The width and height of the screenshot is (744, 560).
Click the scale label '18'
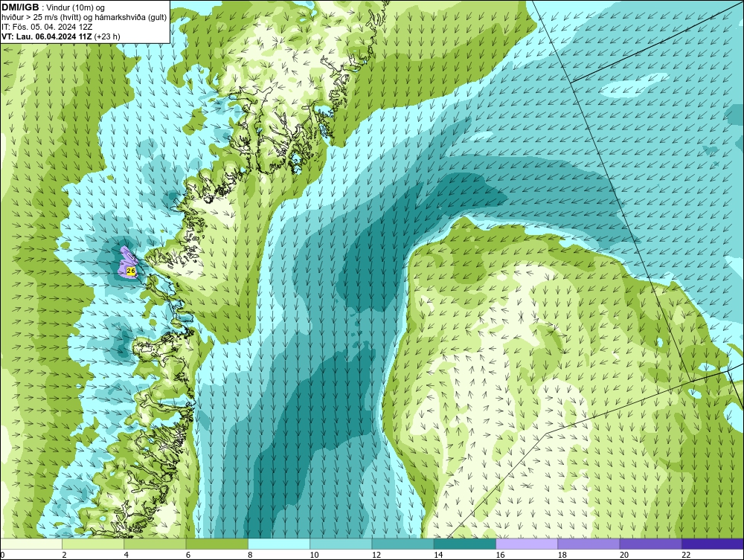pos(562,556)
